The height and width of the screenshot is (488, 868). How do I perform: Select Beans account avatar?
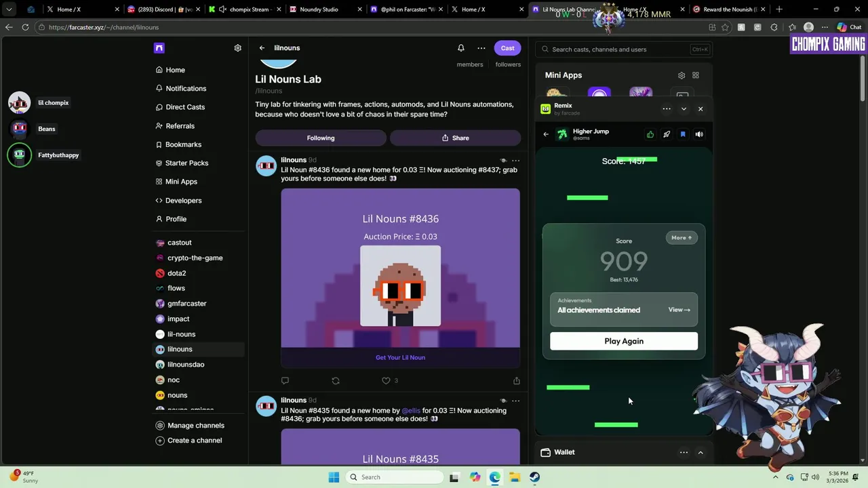click(19, 129)
